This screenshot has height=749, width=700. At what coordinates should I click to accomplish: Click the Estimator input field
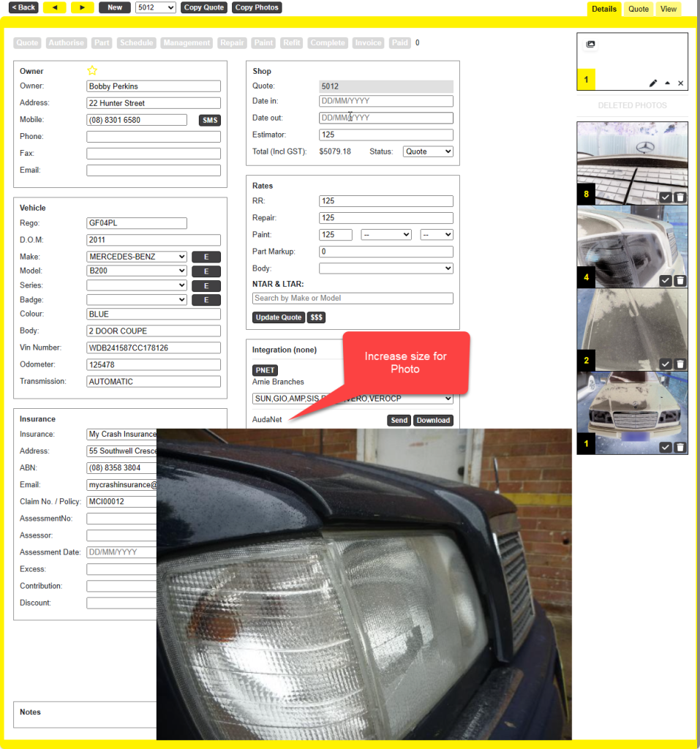click(x=386, y=135)
